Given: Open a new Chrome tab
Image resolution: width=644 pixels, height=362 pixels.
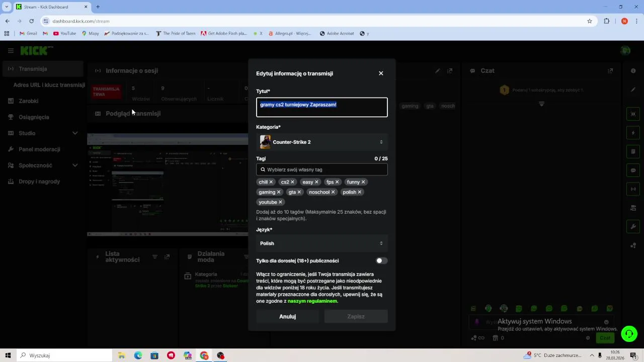Looking at the screenshot, I should pyautogui.click(x=98, y=7).
